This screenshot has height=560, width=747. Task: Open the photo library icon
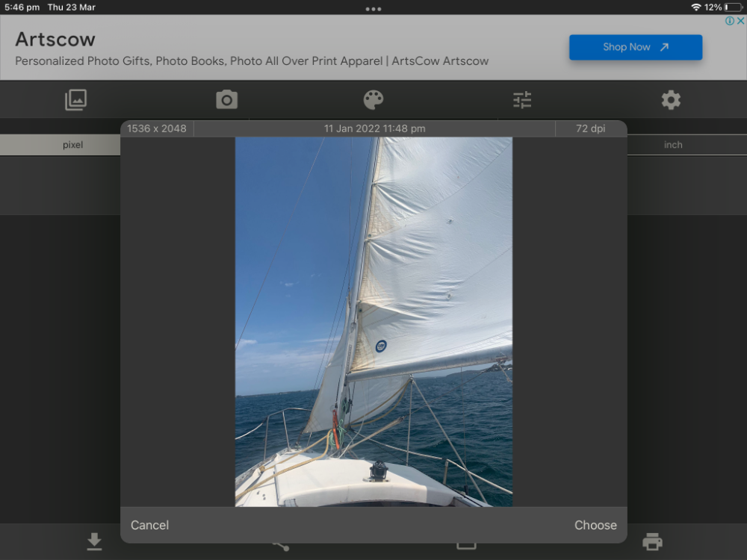point(75,100)
